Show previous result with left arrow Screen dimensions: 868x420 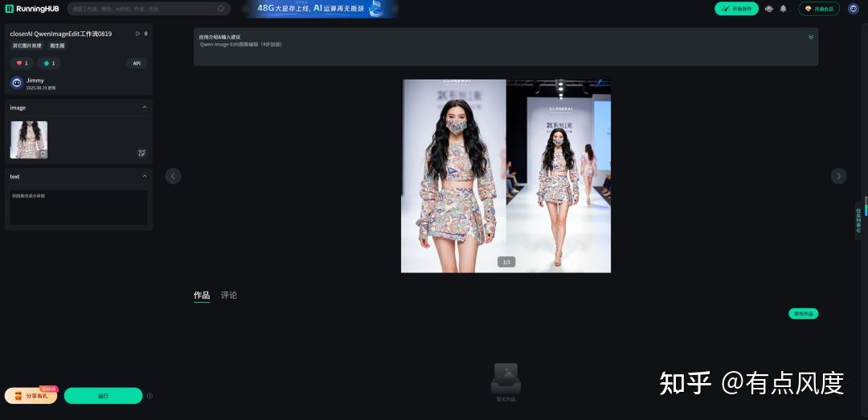pyautogui.click(x=174, y=176)
